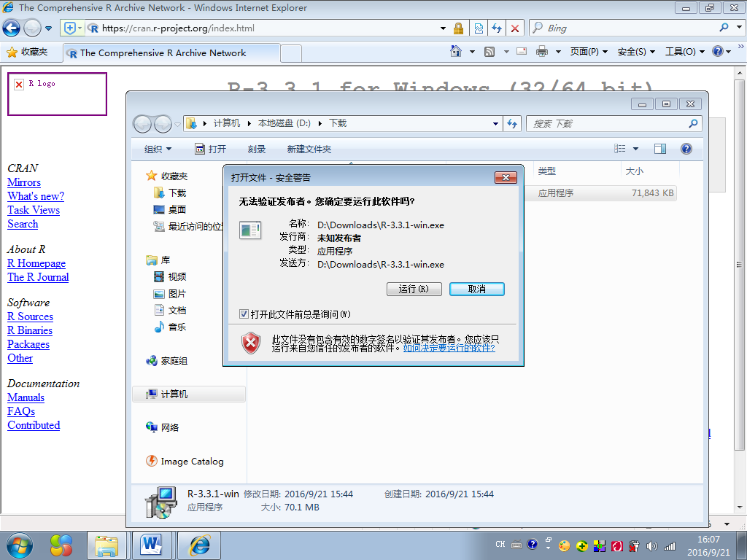Screen dimensions: 747x560
Task: Open the CRAN Mirrors link
Action: point(24,182)
